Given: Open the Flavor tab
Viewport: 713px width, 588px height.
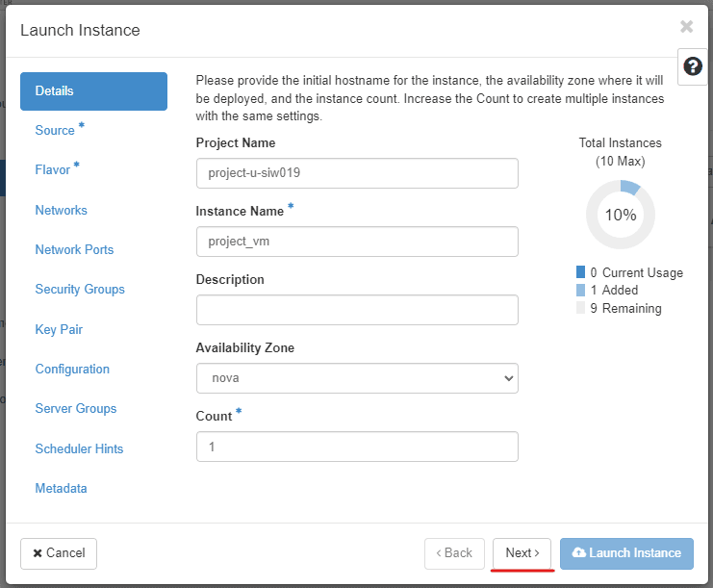Looking at the screenshot, I should tap(53, 170).
